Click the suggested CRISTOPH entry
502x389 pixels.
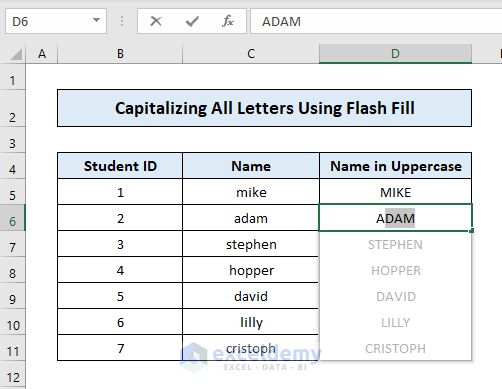(395, 348)
